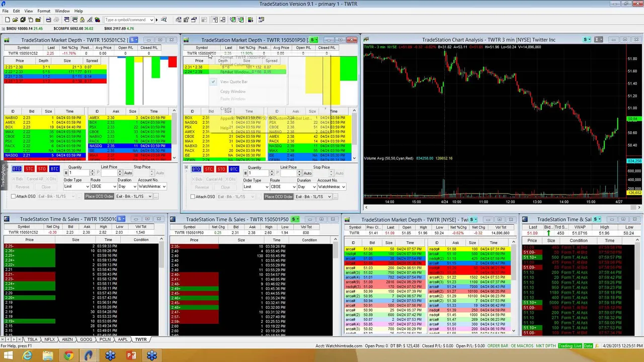Click BTC button in P50 order panel

tap(234, 169)
